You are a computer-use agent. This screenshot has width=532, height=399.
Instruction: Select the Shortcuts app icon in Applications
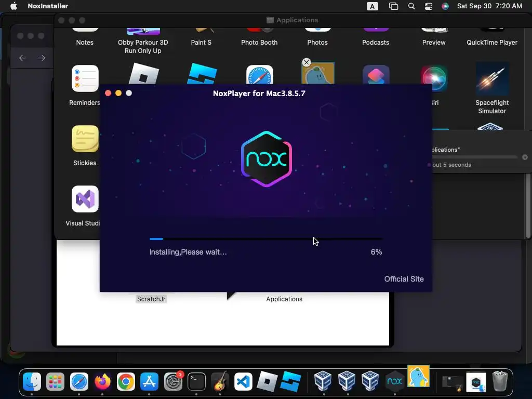376,74
